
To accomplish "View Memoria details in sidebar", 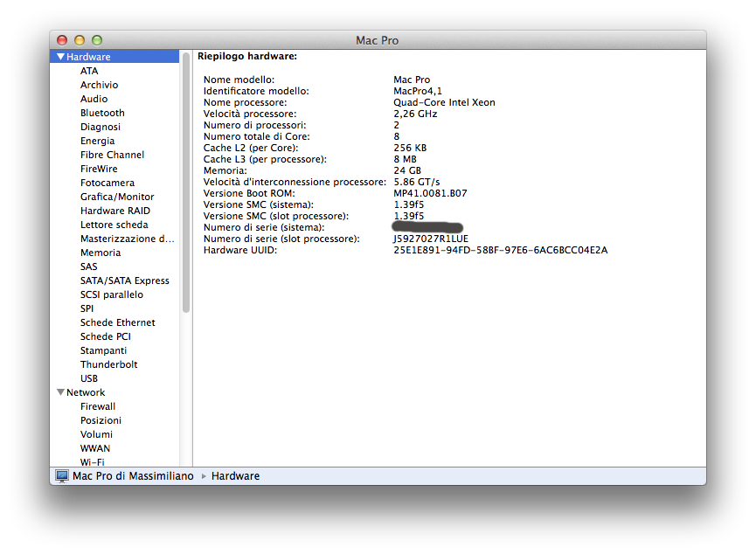I will coord(101,253).
